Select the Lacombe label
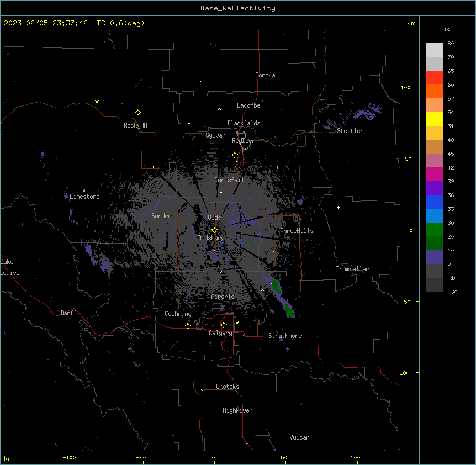Screen dimensions: 476x465 click(x=248, y=105)
